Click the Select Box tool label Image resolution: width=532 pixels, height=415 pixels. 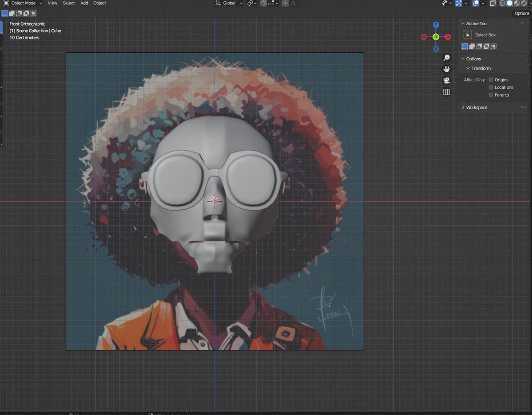point(485,35)
